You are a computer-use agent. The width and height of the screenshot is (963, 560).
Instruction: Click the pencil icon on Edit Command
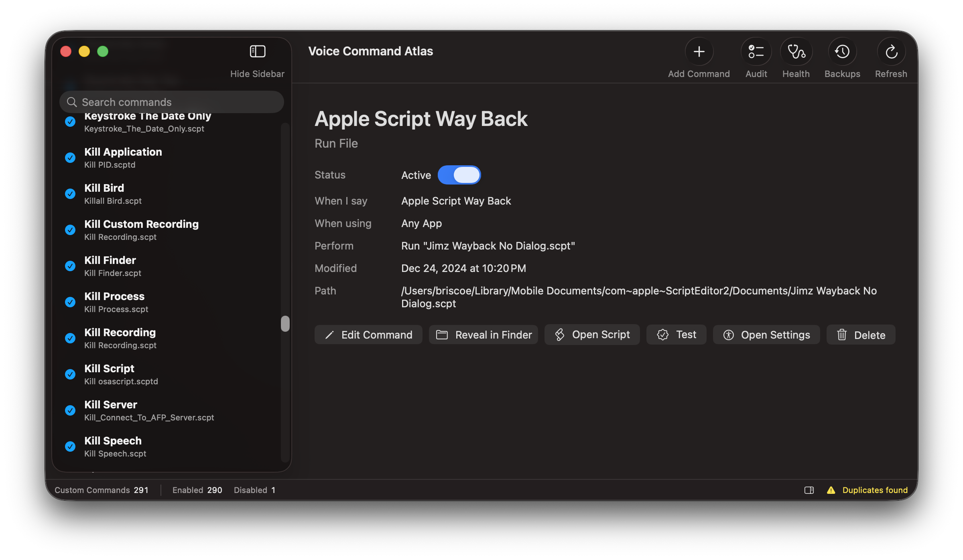point(329,335)
